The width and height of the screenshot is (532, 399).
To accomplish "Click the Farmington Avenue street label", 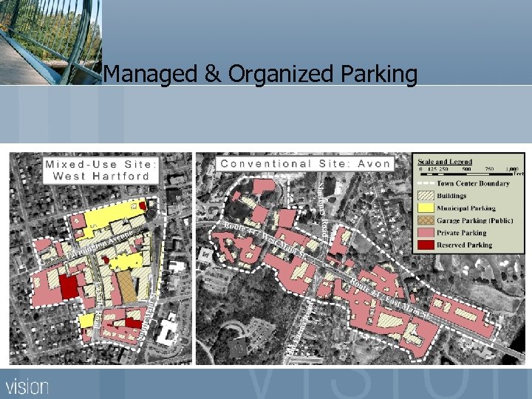I will 100,245.
